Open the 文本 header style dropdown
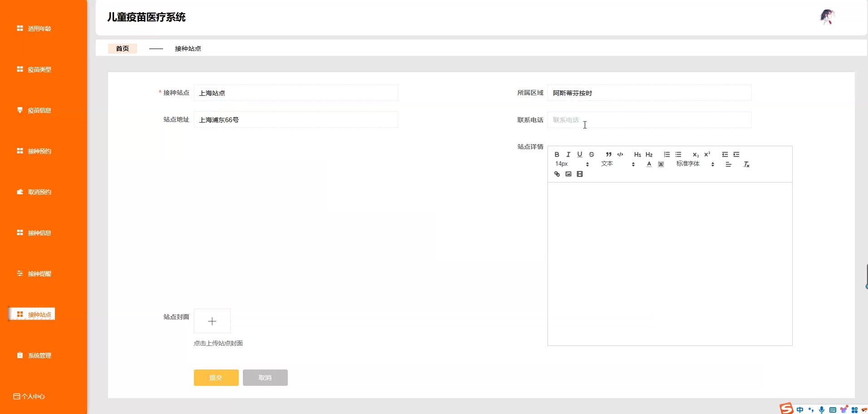 pos(618,164)
